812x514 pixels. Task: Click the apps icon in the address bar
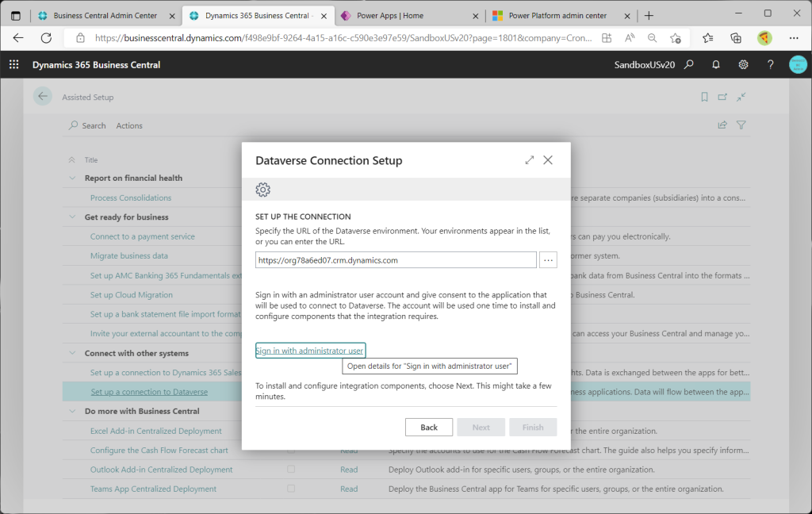[x=607, y=38]
